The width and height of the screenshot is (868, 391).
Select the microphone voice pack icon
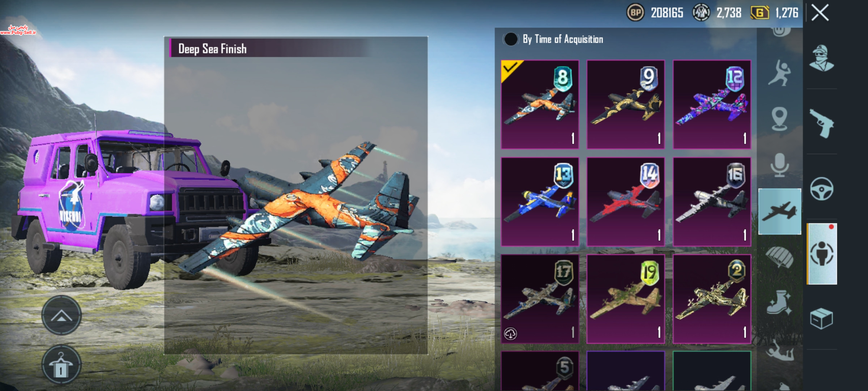pyautogui.click(x=779, y=165)
